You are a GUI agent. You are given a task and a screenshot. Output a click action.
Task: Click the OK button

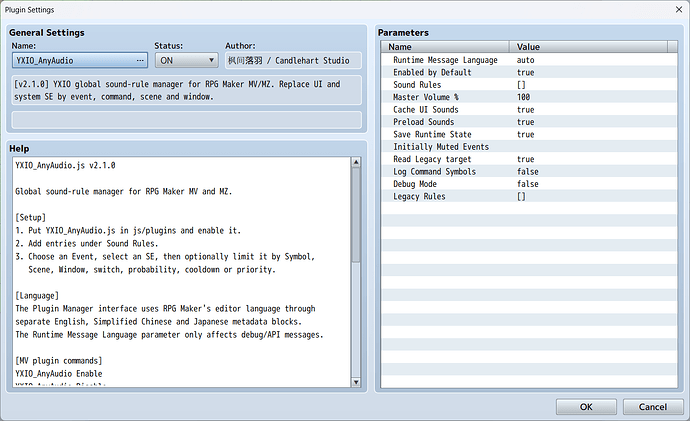(586, 407)
